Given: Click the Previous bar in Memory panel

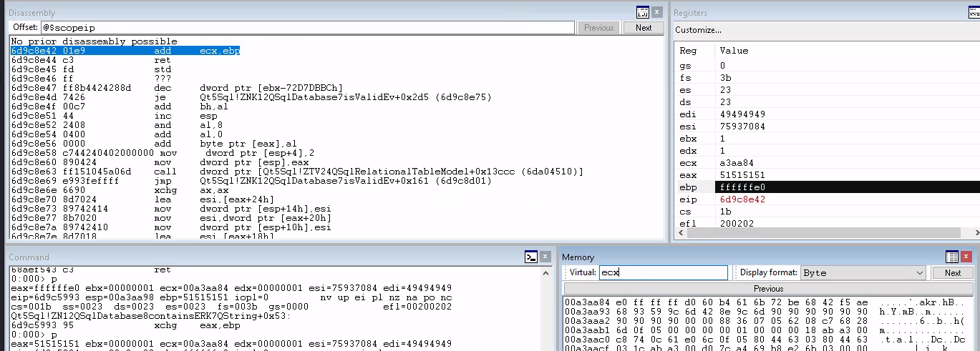Looking at the screenshot, I should click(x=768, y=289).
